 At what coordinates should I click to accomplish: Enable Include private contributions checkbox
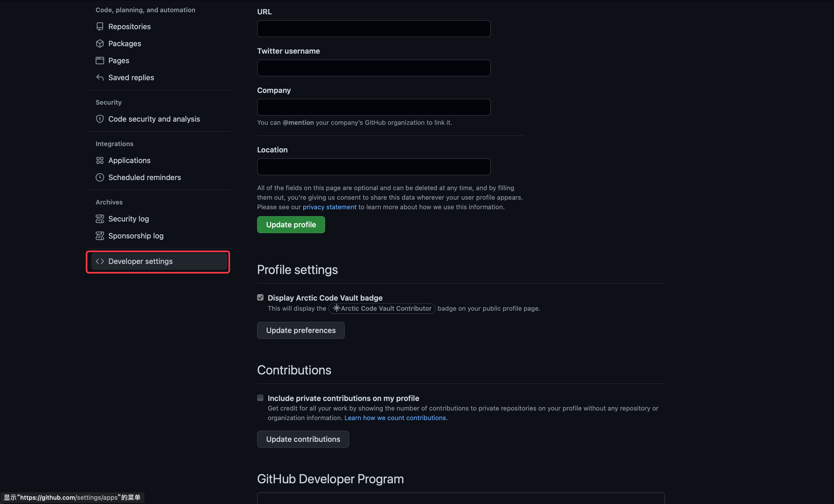point(260,398)
